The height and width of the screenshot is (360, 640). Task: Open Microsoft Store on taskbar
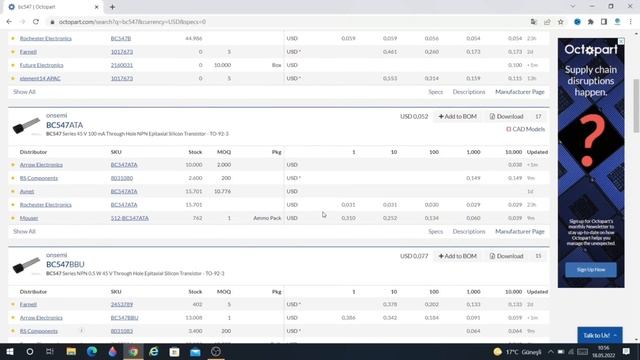click(175, 351)
